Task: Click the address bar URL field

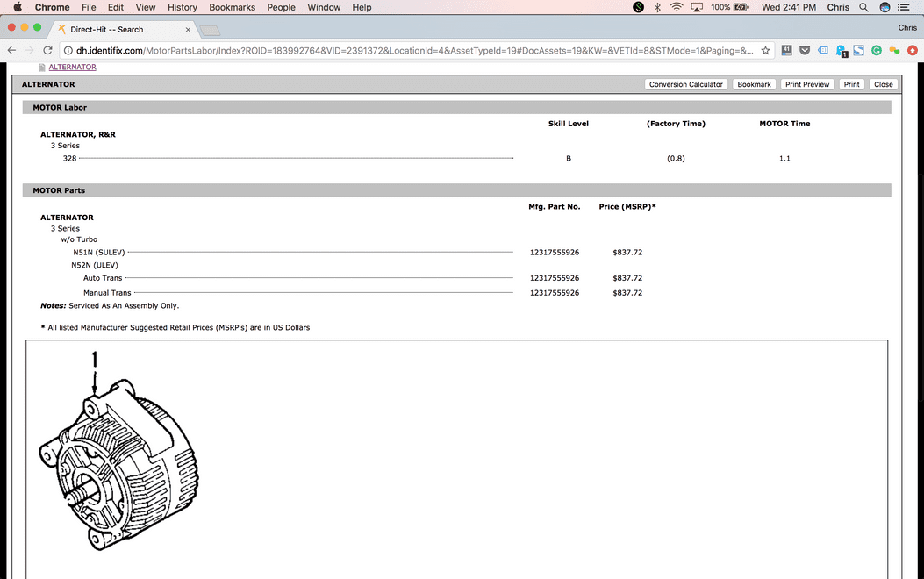Action: pyautogui.click(x=412, y=51)
